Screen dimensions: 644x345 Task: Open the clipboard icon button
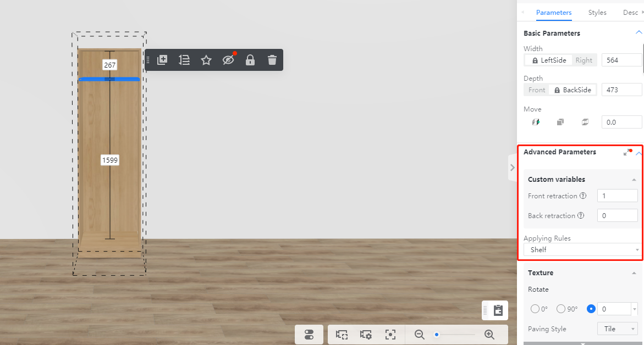[498, 310]
